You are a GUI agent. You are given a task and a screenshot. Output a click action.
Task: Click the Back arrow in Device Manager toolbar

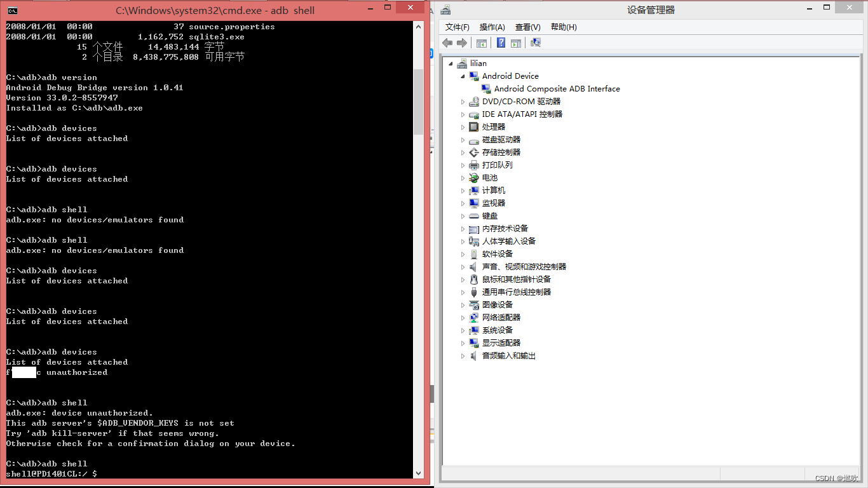point(447,43)
